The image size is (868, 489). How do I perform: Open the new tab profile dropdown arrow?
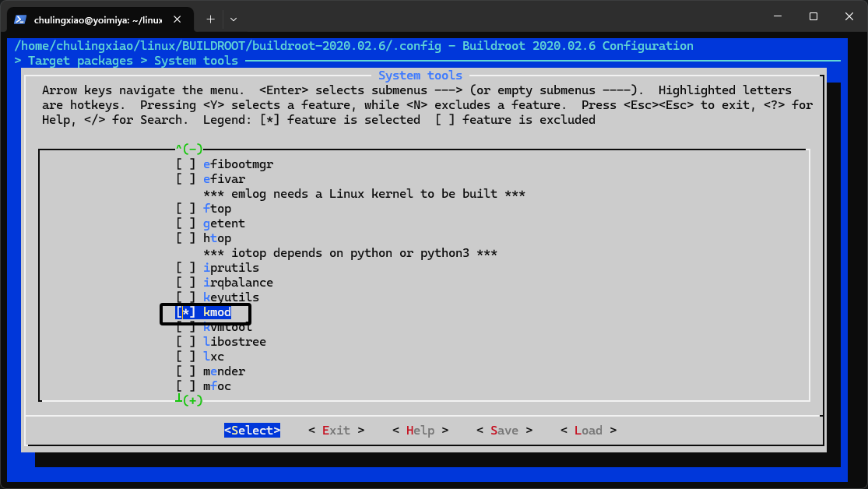[234, 19]
